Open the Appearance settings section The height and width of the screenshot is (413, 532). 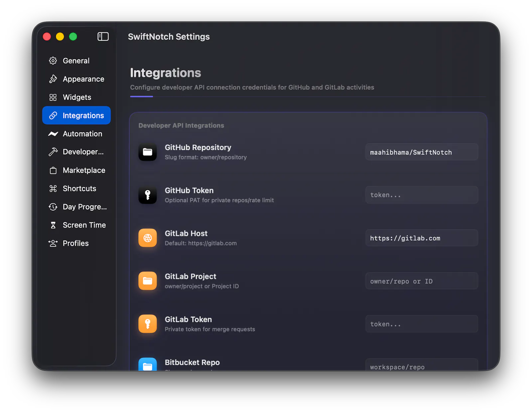pos(76,79)
